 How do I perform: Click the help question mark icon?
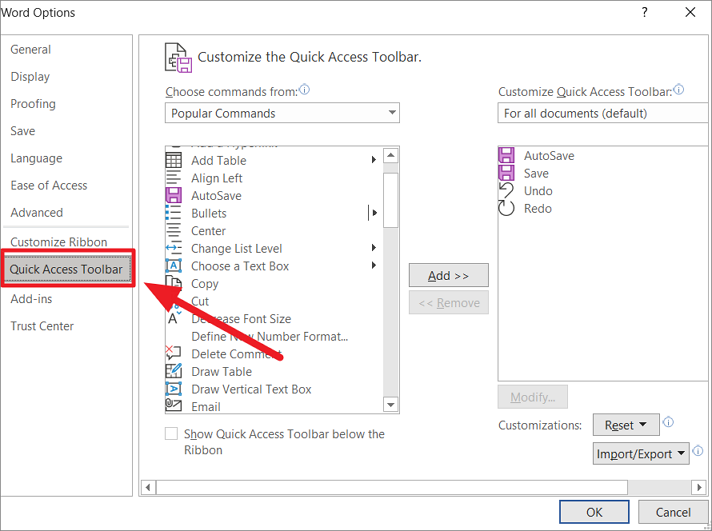644,12
